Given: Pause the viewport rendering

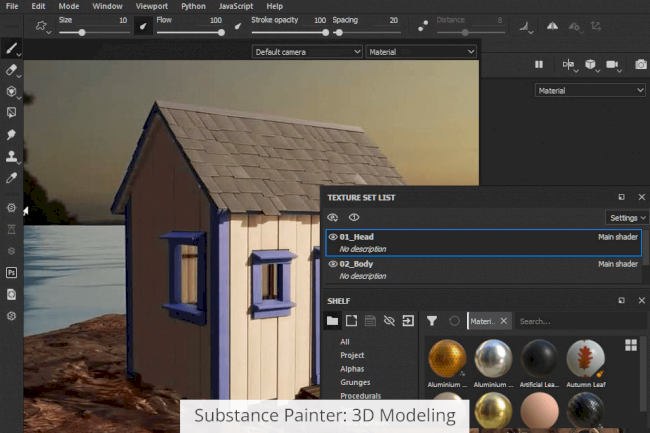Looking at the screenshot, I should pyautogui.click(x=539, y=64).
